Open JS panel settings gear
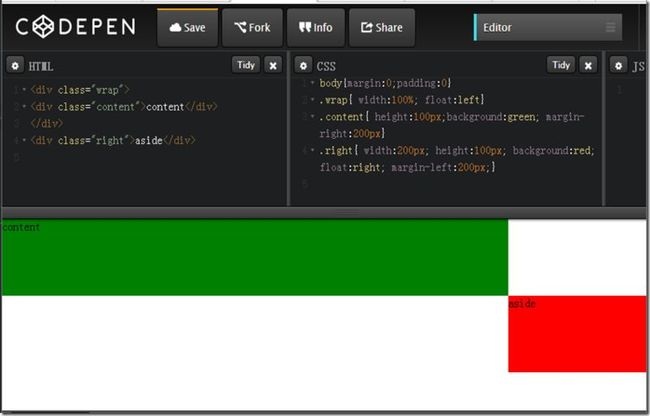The height and width of the screenshot is (416, 650). point(618,65)
